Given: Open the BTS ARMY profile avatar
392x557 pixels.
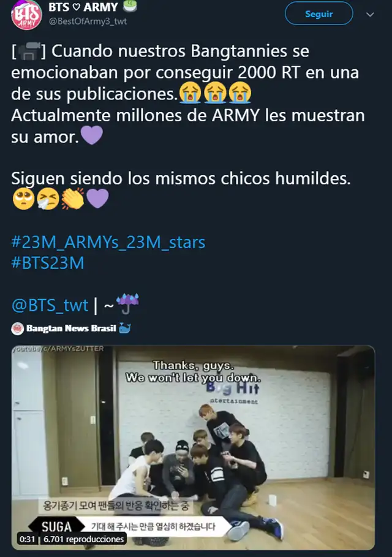Looking at the screenshot, I should (x=26, y=15).
